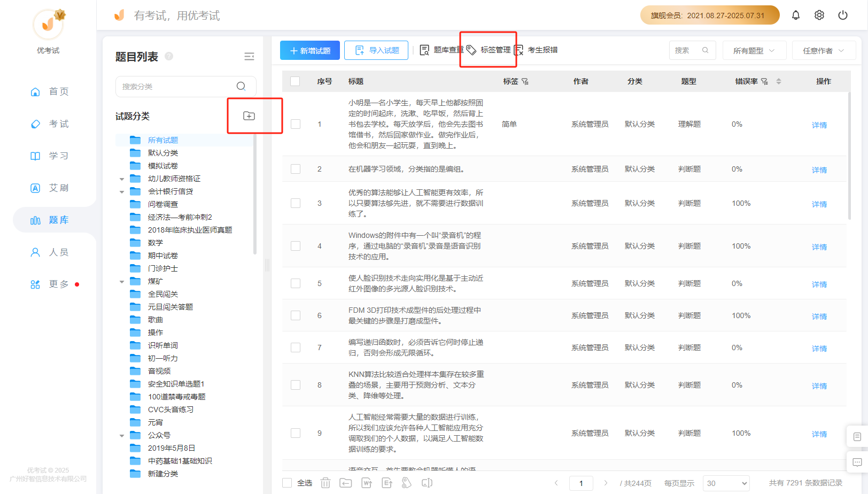
Task: Click the help icon beside 题目列表
Action: (169, 56)
